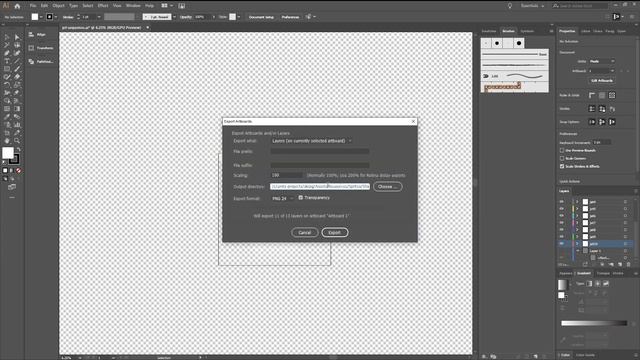Click the File prefix input field
Screen dimensions: 640x360
click(320, 151)
